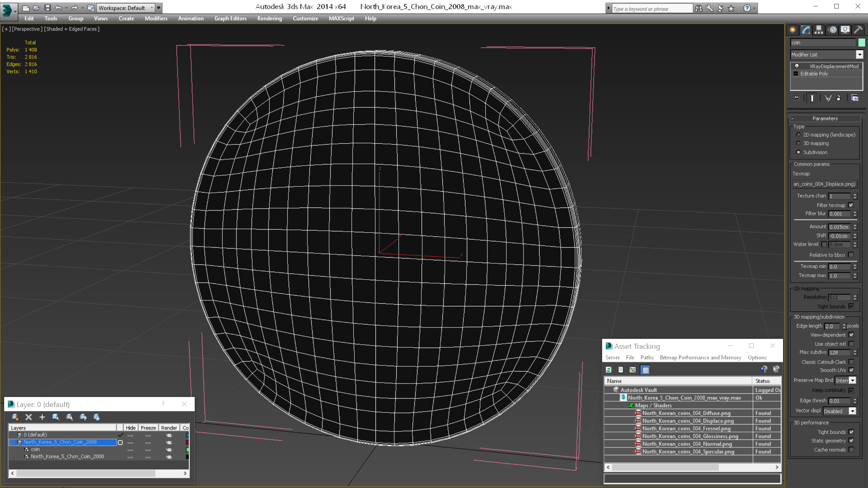Expand the Editable Poly modifier entry
The height and width of the screenshot is (488, 868).
pyautogui.click(x=796, y=74)
